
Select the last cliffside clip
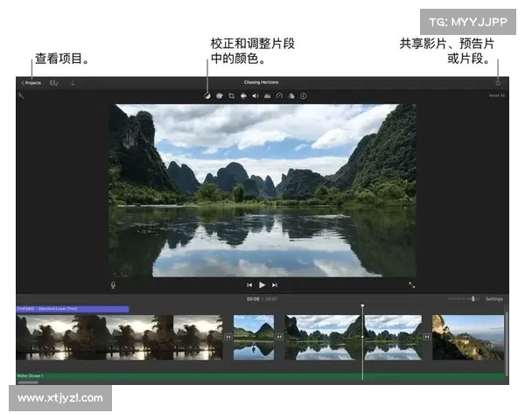tap(468, 337)
